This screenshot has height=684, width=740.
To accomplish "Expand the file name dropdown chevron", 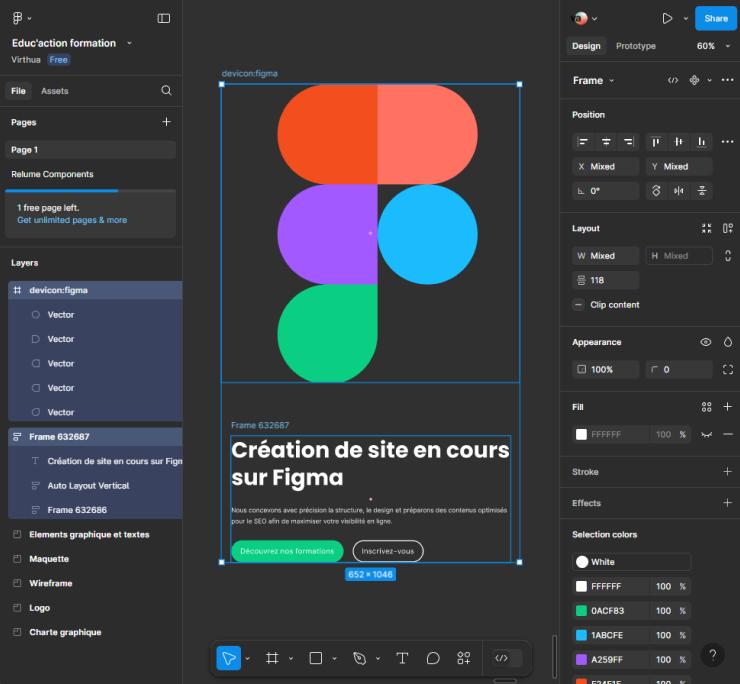I will 129,43.
